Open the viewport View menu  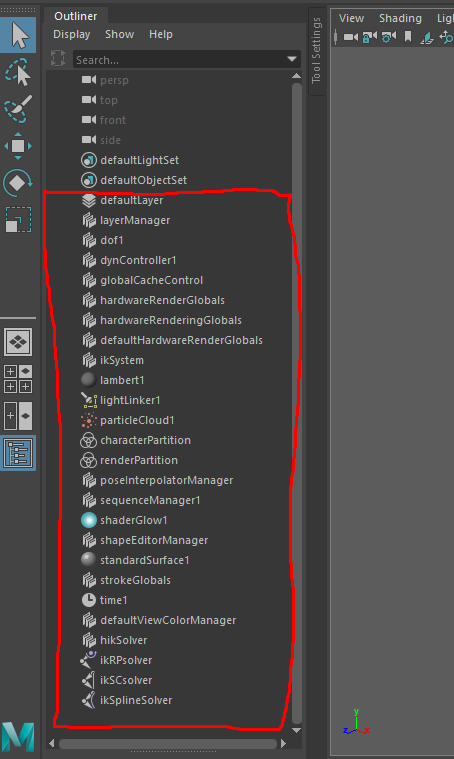(351, 18)
